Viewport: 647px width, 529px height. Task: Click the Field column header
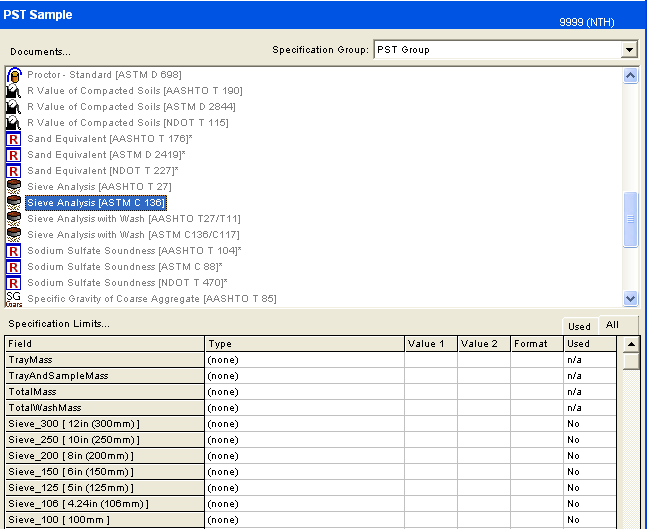coord(104,344)
